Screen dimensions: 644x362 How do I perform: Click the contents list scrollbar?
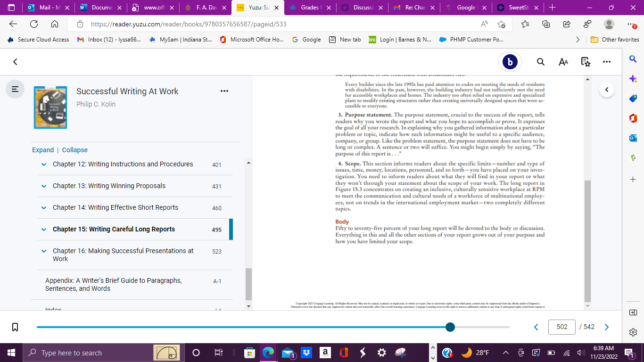click(x=248, y=284)
